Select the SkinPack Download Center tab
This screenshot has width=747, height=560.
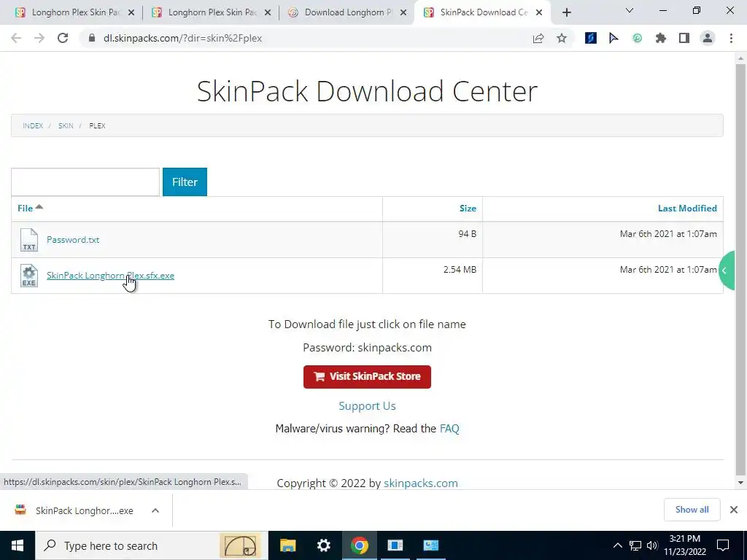(483, 12)
